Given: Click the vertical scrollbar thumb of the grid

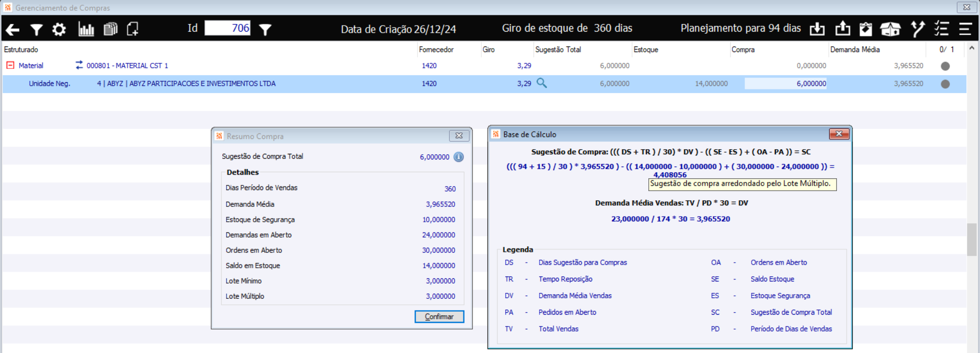Looking at the screenshot, I should [972, 239].
